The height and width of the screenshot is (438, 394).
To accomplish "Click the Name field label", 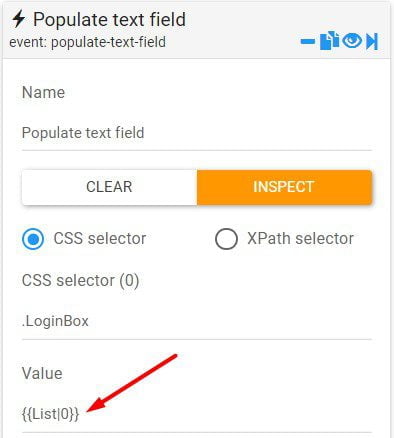I will click(x=43, y=92).
